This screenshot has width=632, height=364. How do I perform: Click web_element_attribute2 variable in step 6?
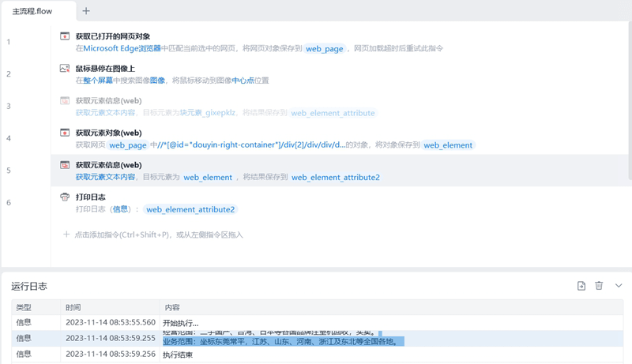click(x=190, y=210)
